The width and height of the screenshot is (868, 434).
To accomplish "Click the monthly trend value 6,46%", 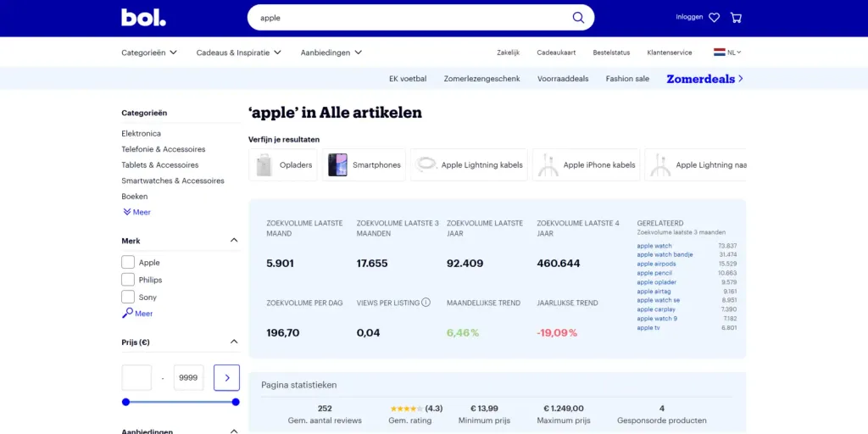I will [463, 332].
